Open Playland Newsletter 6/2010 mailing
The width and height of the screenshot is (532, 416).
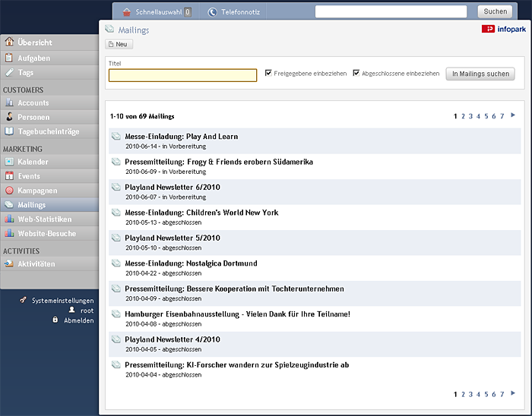pyautogui.click(x=173, y=187)
